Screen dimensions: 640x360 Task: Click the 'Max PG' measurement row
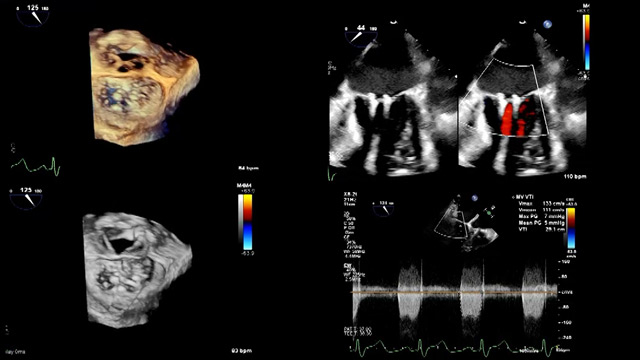click(x=541, y=216)
